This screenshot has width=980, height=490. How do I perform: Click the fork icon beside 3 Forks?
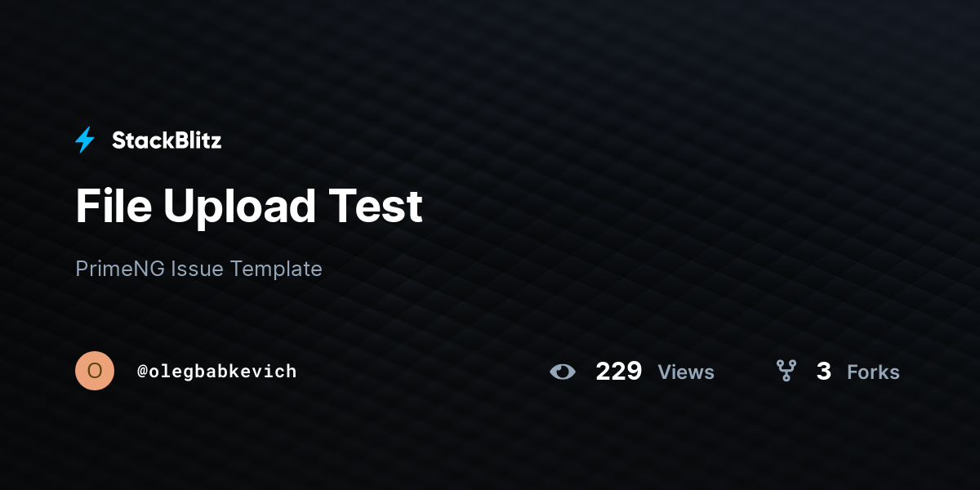coord(786,371)
